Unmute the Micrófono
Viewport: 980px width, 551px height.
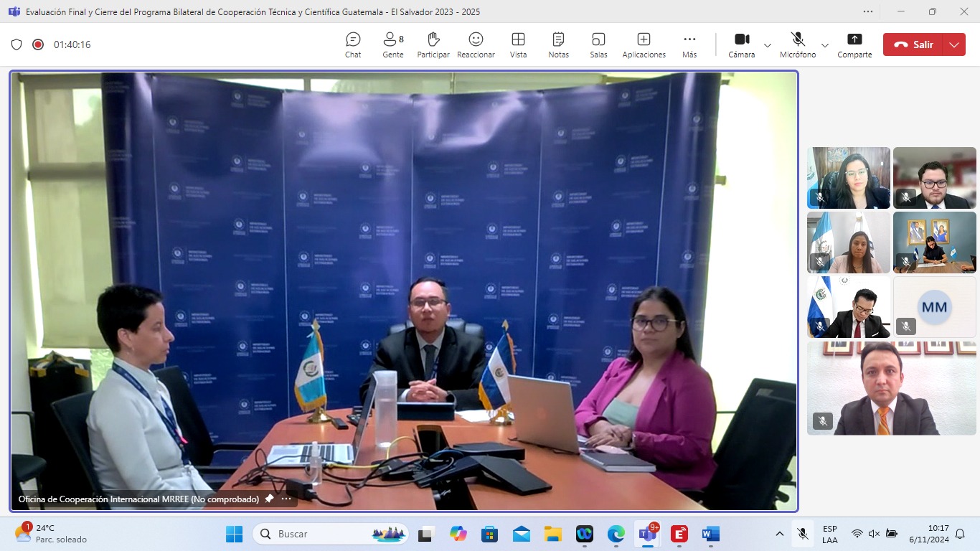[797, 44]
